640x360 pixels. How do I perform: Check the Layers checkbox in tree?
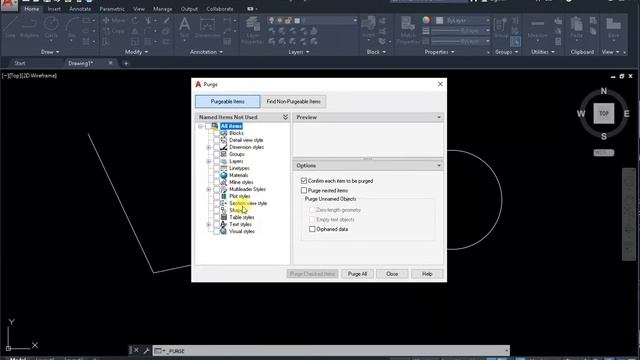click(x=216, y=161)
